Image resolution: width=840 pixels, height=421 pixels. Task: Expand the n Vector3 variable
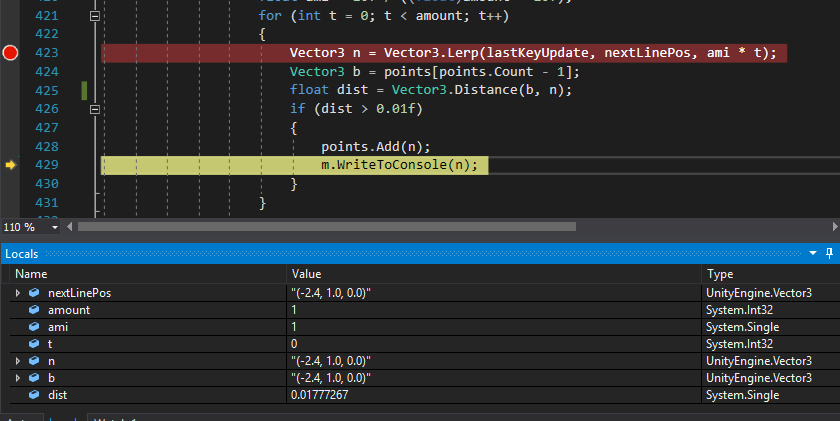[x=17, y=361]
